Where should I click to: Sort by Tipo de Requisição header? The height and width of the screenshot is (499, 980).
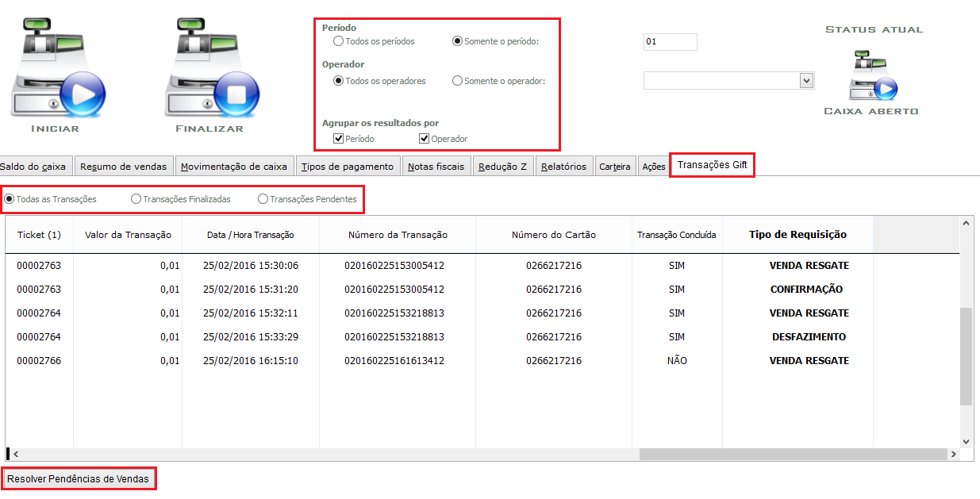tap(797, 235)
